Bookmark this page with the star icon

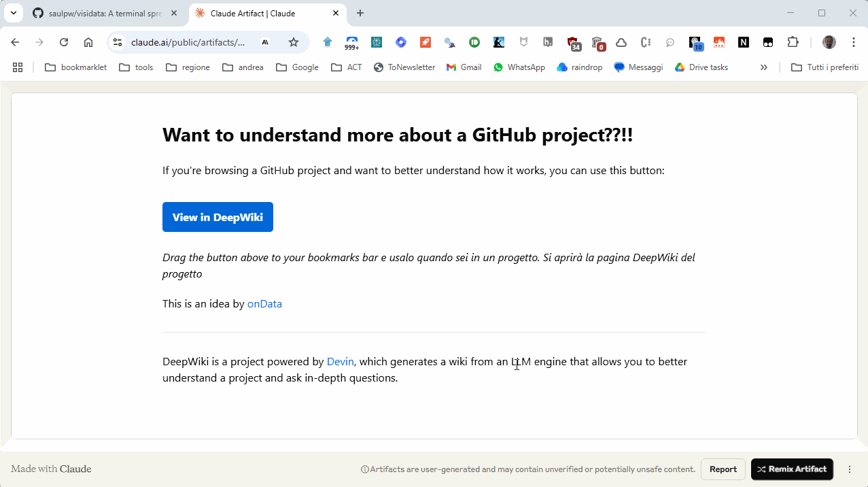click(x=294, y=42)
